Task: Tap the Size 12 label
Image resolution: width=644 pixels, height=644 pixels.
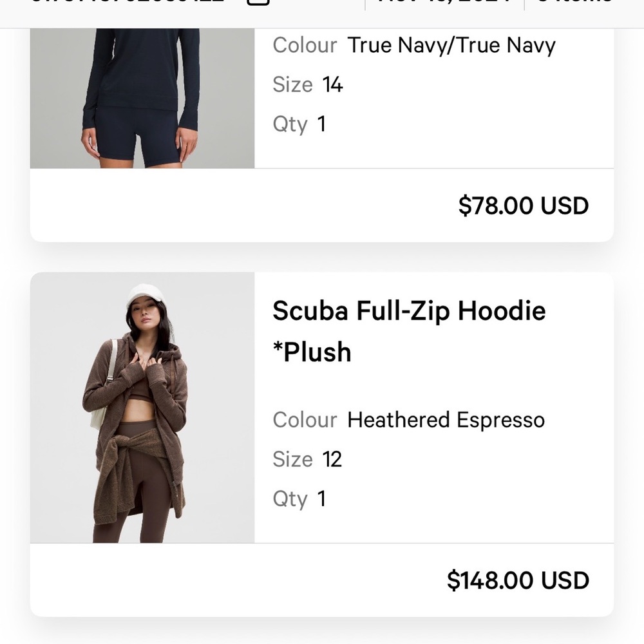Action: point(307,459)
